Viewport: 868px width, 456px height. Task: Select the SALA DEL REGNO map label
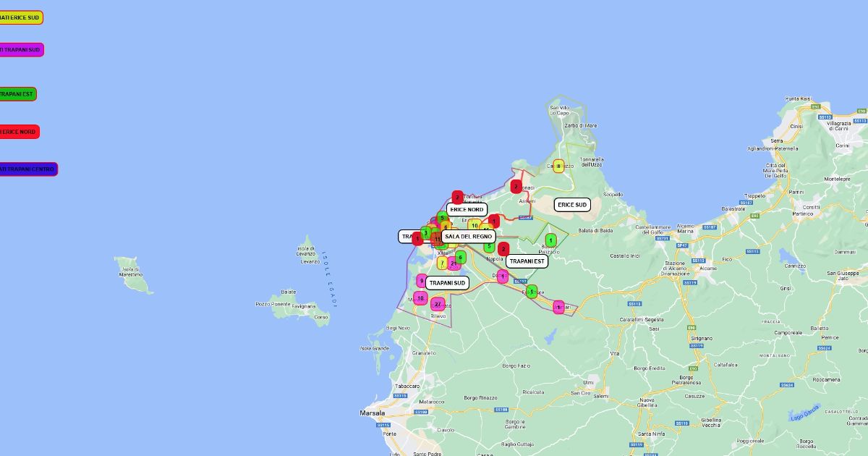pos(468,237)
